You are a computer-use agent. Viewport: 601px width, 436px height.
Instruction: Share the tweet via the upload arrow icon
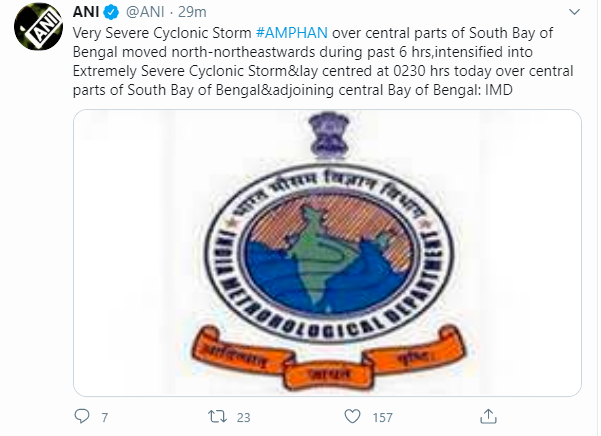point(488,416)
